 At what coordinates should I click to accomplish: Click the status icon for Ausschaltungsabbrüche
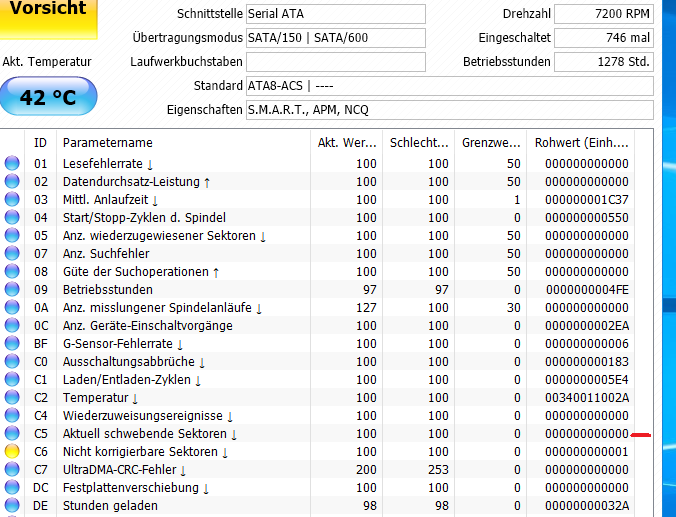coord(12,361)
